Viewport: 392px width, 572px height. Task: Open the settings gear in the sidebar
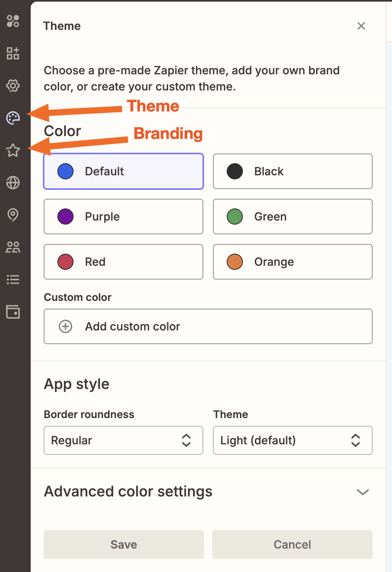(x=13, y=86)
